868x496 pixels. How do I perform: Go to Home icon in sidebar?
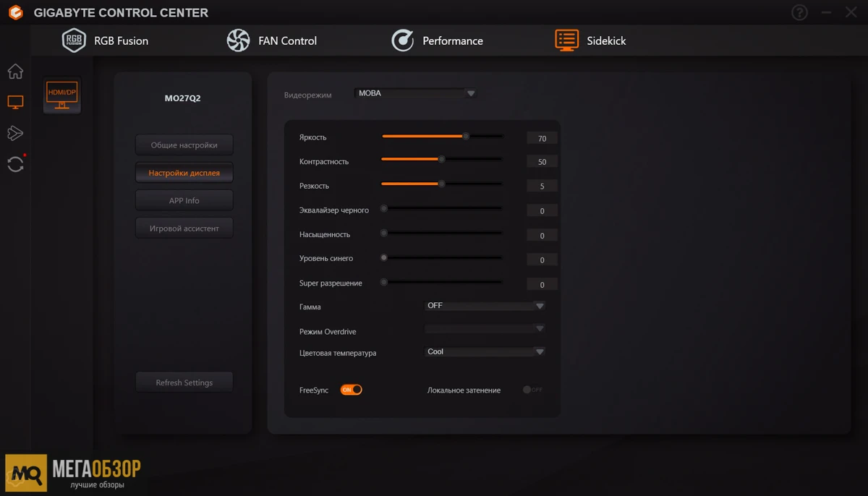tap(15, 72)
